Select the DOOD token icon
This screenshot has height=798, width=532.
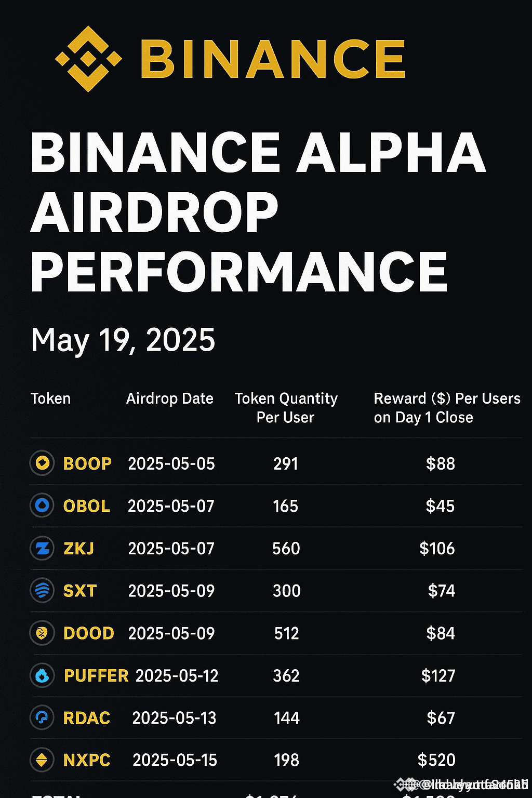(42, 633)
